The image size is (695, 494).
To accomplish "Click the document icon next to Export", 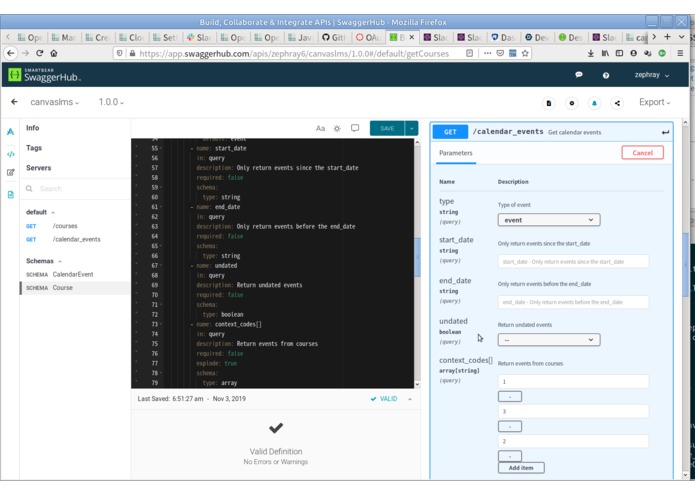I will 549,103.
